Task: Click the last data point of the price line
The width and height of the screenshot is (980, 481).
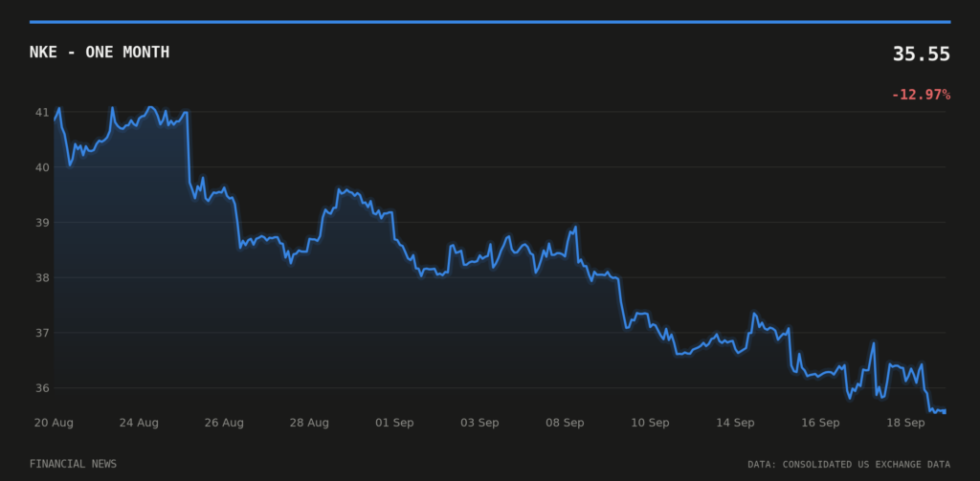Action: tap(945, 411)
